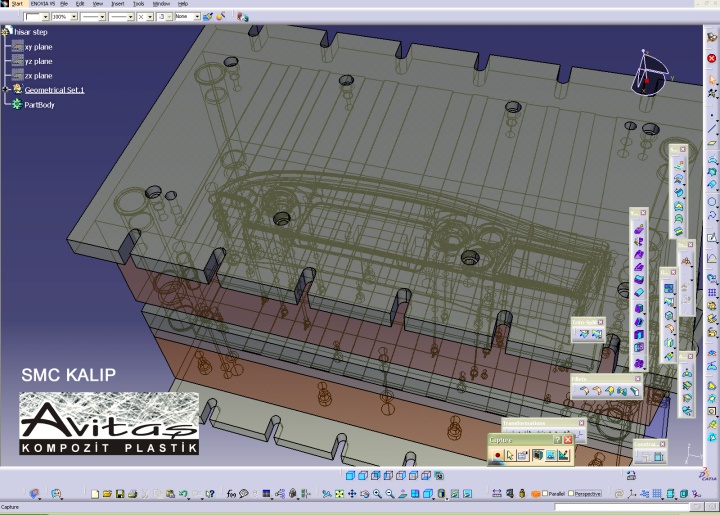Click the Open folder icon in bottom toolbar
Viewport: 720px width, 515px height.
(107, 494)
